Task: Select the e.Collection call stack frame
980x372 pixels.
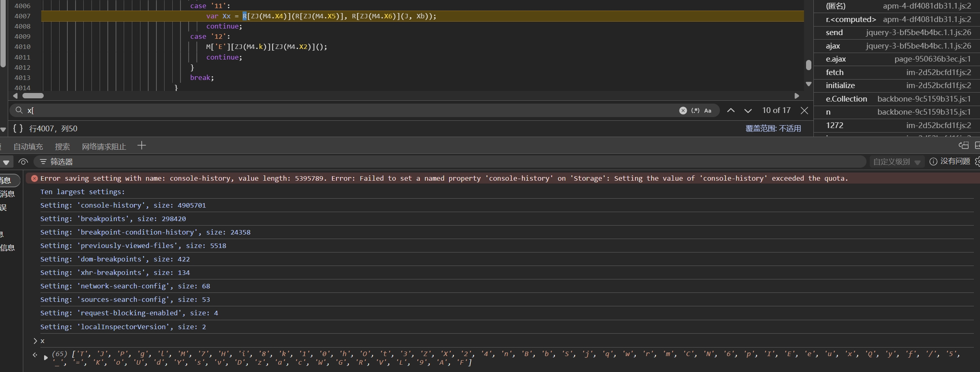Action: (x=846, y=99)
